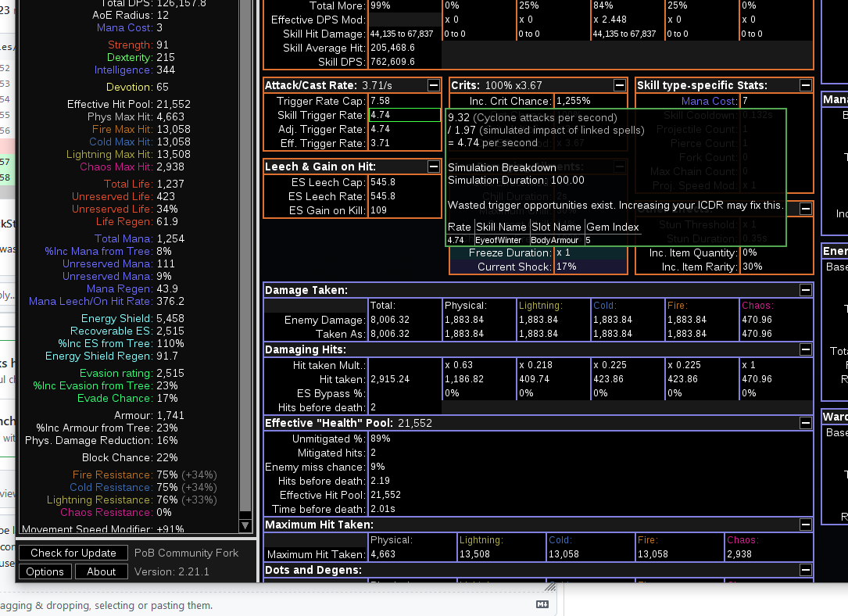Screen dimensions: 848x616
Task: Open the Options dialog
Action: point(45,571)
